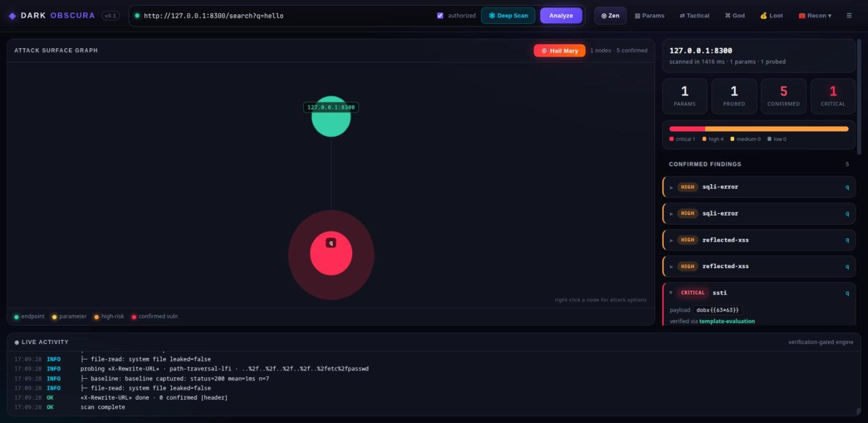Click the payload value dobx{{63*63}}
868x423 pixels.
[x=717, y=310]
